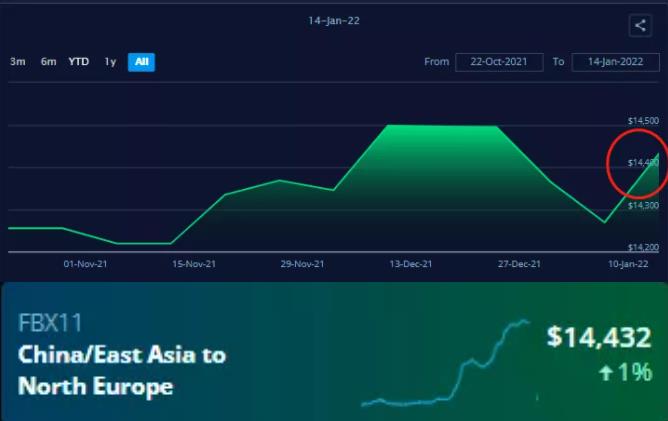Open China/East Asia to North Europe title
668x421 pixels.
tap(121, 370)
